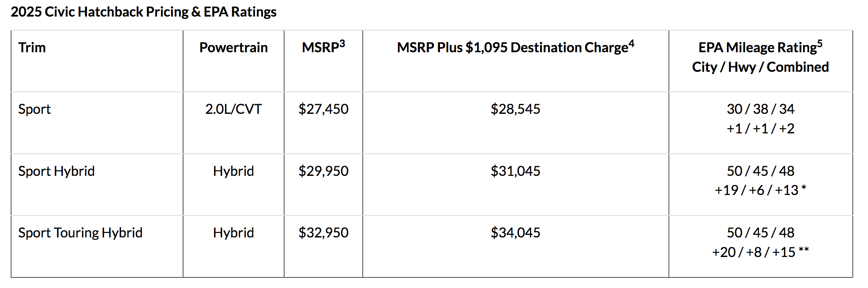The height and width of the screenshot is (288, 868).
Task: Select the Sport Hybrid trim name cell
Action: pos(56,171)
